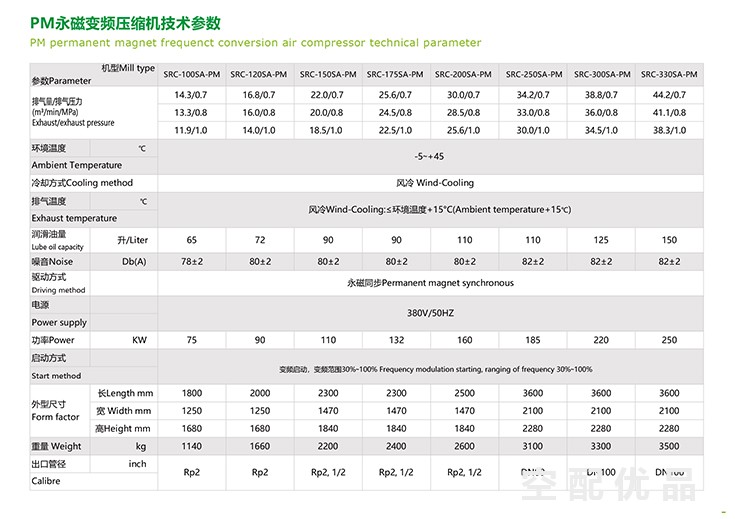Click the '参数Parameter' header label

click(61, 81)
